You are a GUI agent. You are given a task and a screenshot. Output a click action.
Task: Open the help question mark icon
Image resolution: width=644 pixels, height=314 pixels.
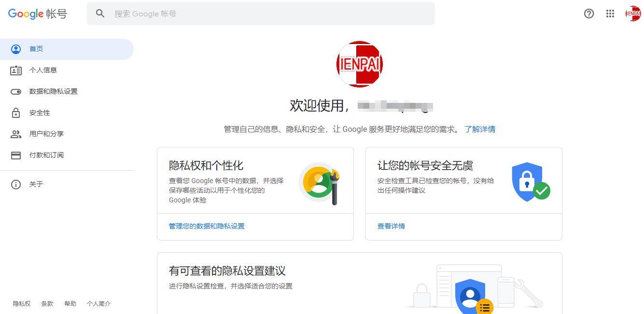(x=589, y=14)
